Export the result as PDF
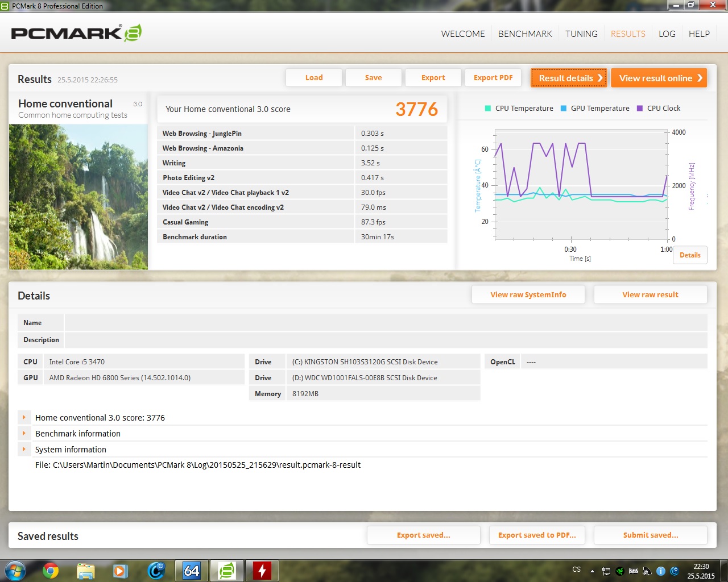 tap(493, 78)
